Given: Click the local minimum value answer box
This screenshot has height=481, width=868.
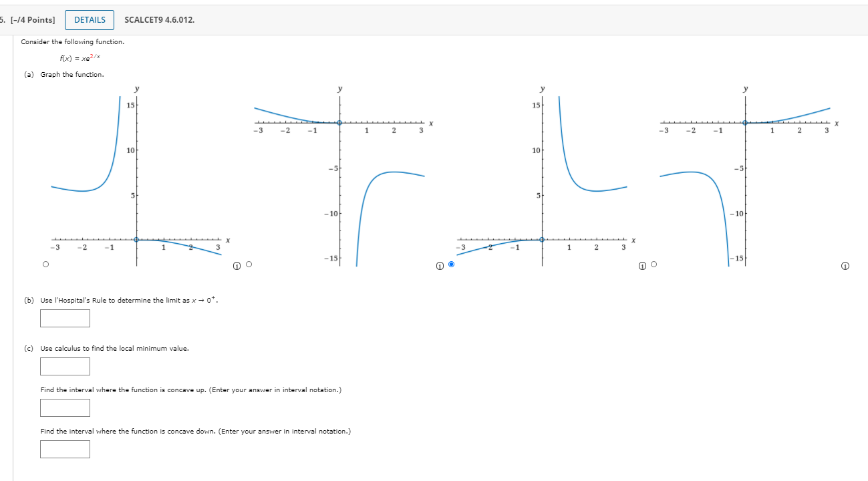Looking at the screenshot, I should tap(65, 366).
